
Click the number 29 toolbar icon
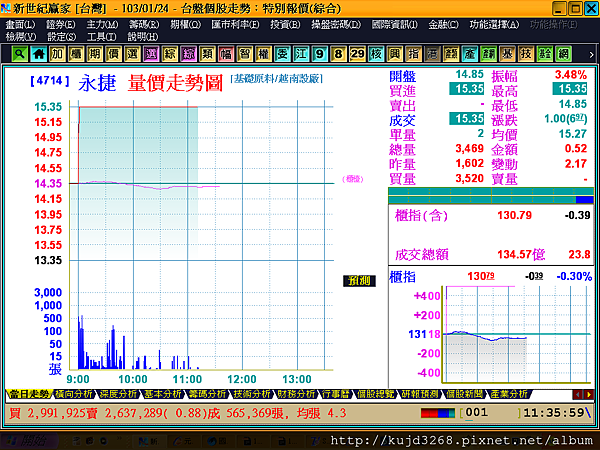coord(357,54)
